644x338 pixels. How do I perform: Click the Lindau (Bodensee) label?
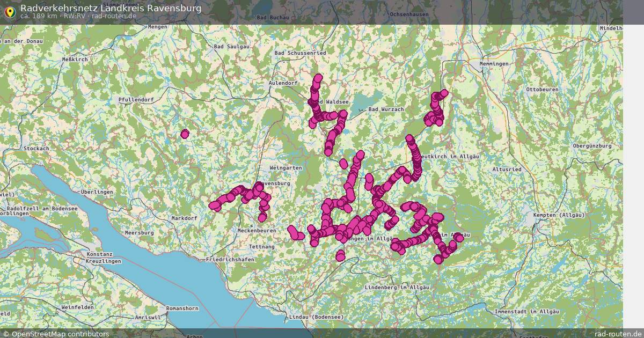pyautogui.click(x=316, y=316)
